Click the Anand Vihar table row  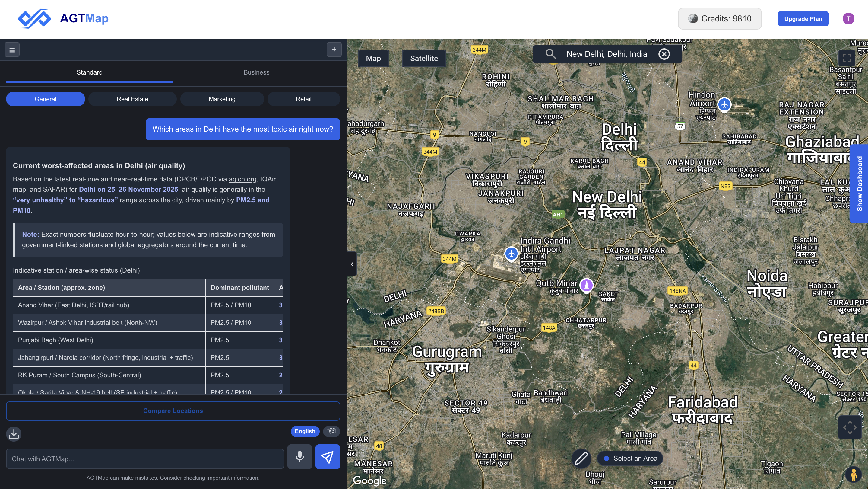coord(148,305)
